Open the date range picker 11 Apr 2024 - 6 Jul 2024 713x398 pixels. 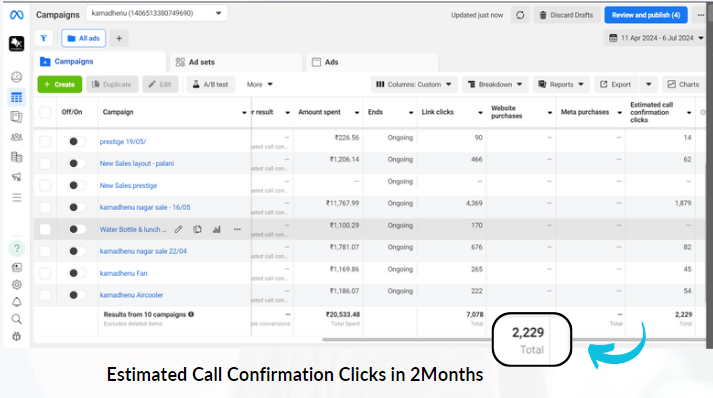(x=656, y=38)
